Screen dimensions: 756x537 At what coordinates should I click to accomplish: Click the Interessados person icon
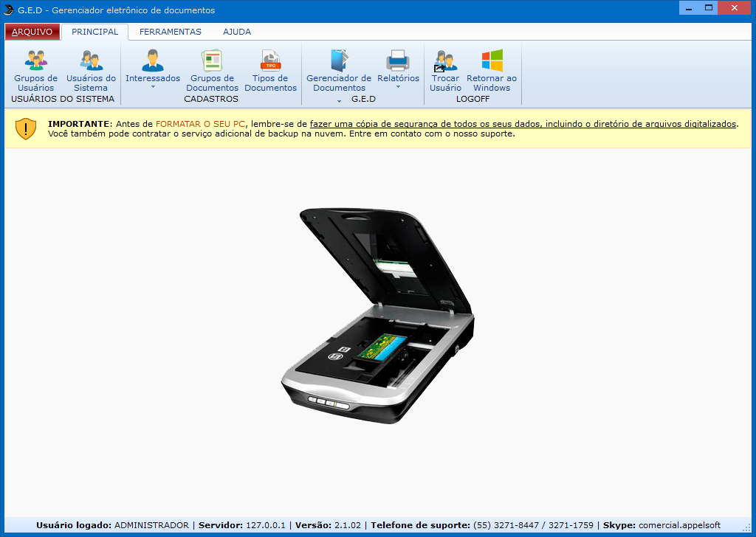point(153,61)
